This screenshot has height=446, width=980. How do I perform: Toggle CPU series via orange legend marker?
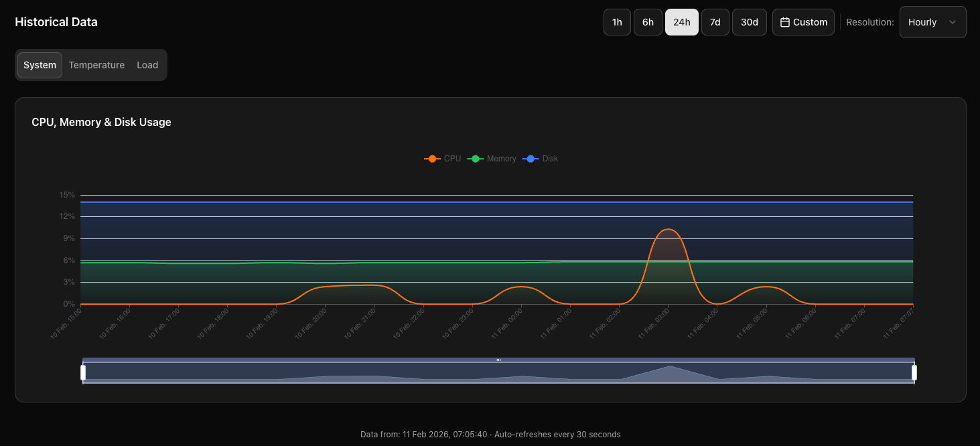432,159
